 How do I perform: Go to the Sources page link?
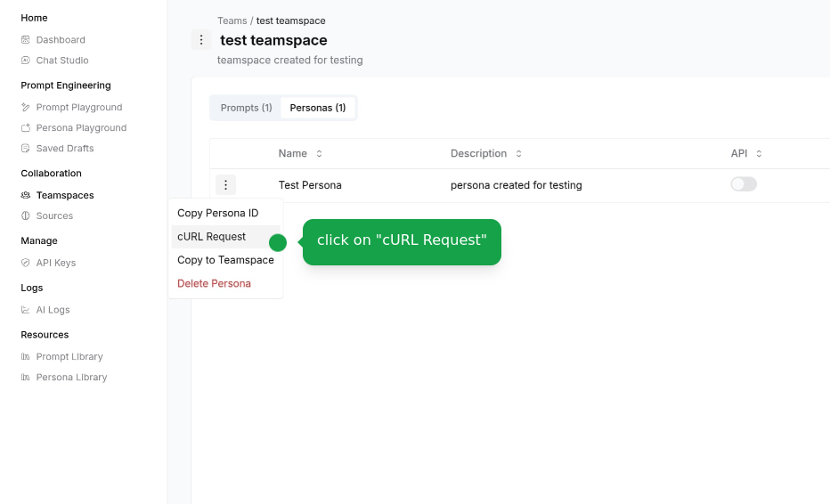[54, 216]
